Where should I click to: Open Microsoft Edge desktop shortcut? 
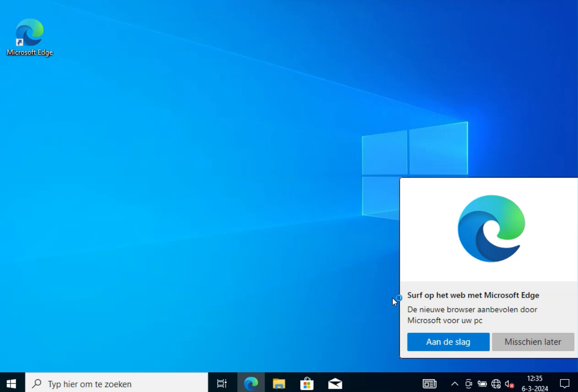coord(29,37)
